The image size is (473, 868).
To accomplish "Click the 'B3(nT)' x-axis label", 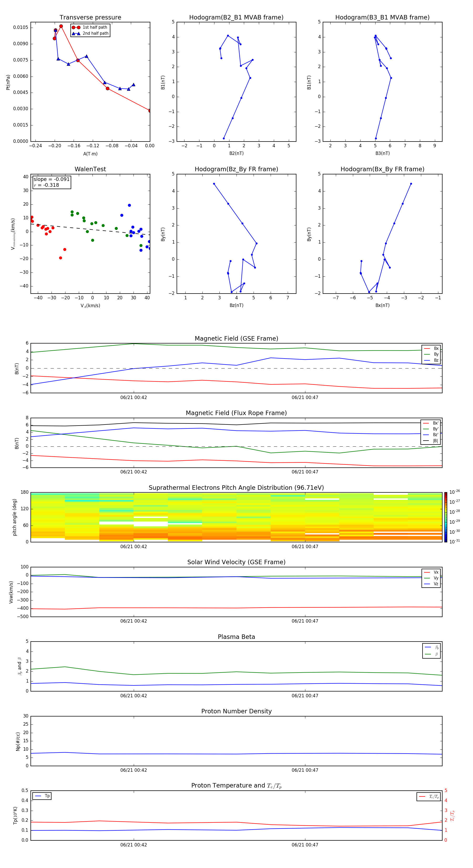I will point(382,153).
